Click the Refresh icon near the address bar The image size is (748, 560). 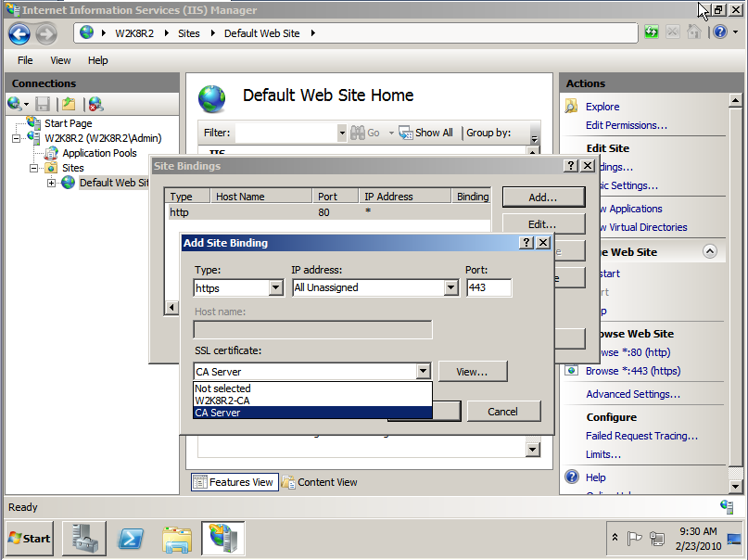[x=652, y=32]
